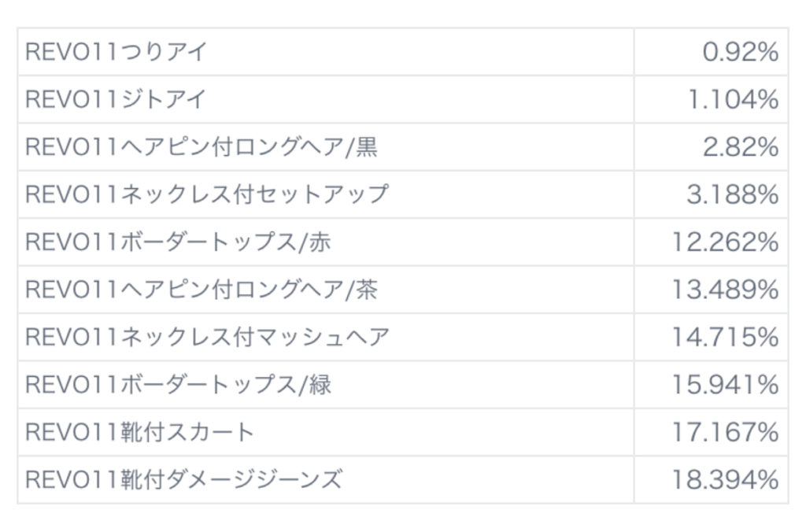Click REVO11ネックレス付マッシュヘア item name
806x532 pixels.
(x=208, y=337)
